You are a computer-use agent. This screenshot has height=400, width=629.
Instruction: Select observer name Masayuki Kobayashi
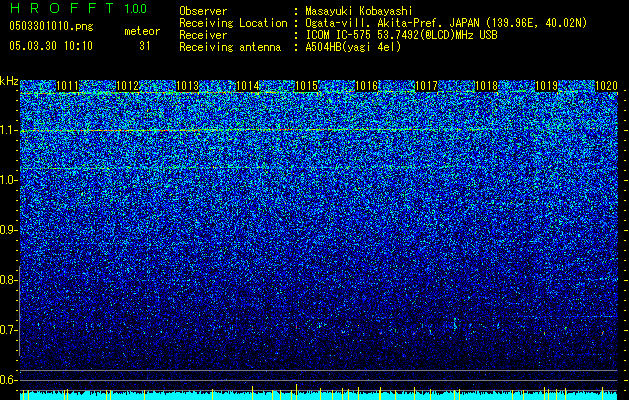click(x=358, y=12)
